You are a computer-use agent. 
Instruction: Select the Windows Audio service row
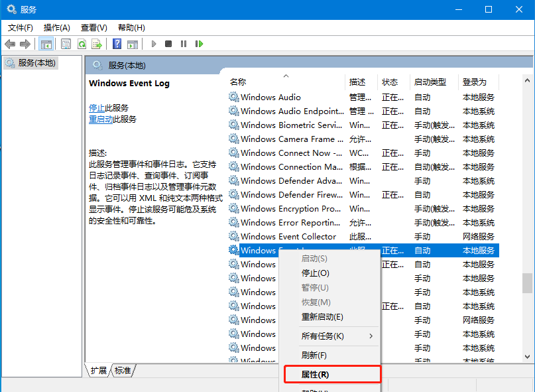(x=363, y=98)
